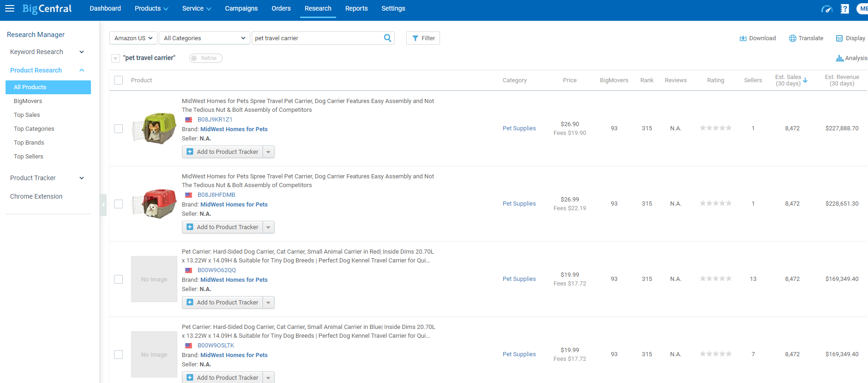Open the red pet carrier thumbnail
Viewport: 868px width, 383px height.
[154, 204]
